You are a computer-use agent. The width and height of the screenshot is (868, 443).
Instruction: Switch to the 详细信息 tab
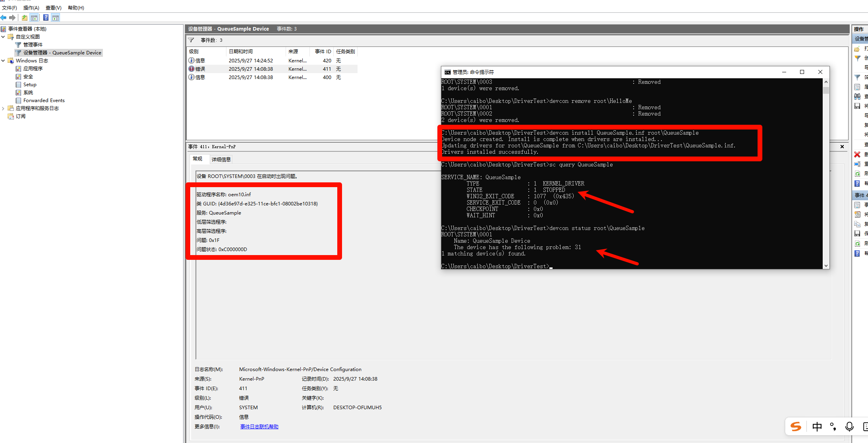tap(221, 159)
